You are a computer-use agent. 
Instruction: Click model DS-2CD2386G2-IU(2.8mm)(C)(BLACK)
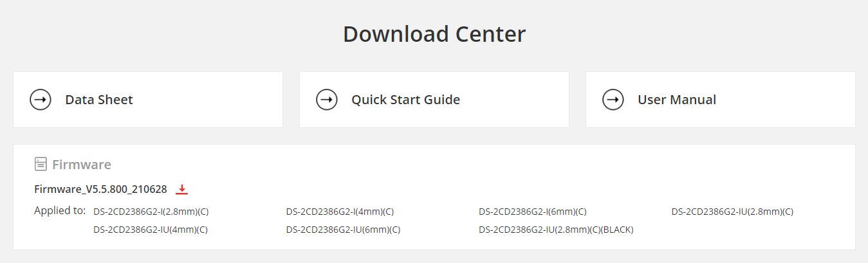[556, 230]
